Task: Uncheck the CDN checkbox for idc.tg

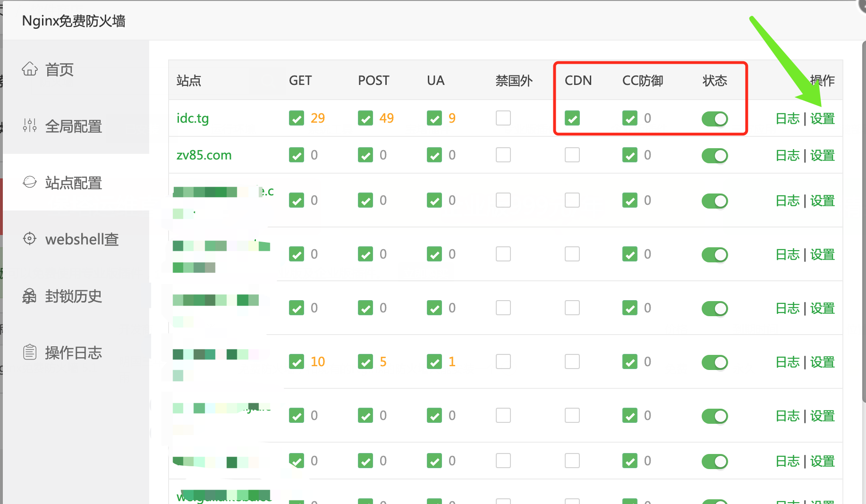Action: pos(572,118)
